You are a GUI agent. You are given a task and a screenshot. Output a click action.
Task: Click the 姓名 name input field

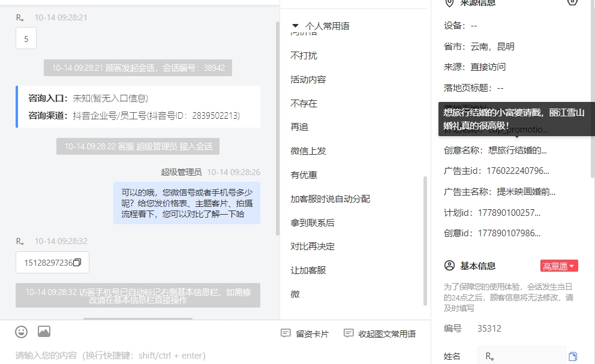pyautogui.click(x=522, y=356)
